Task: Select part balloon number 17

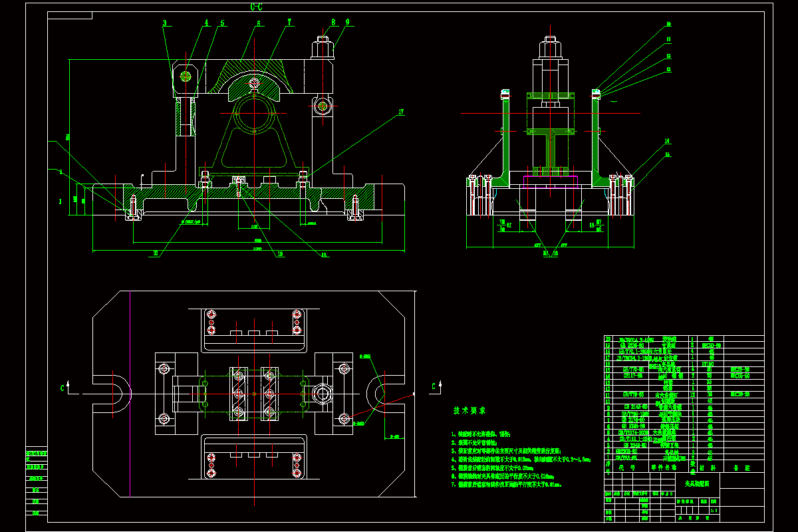Action: [401, 113]
